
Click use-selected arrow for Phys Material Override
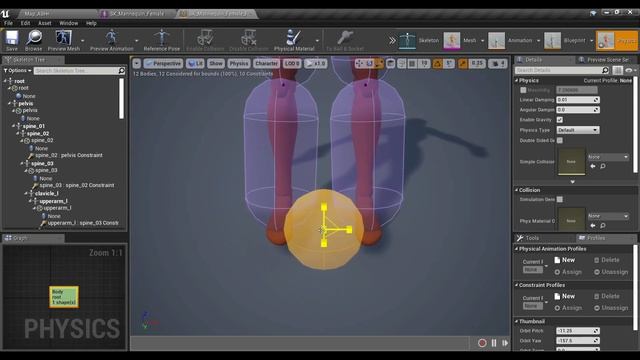coord(593,225)
